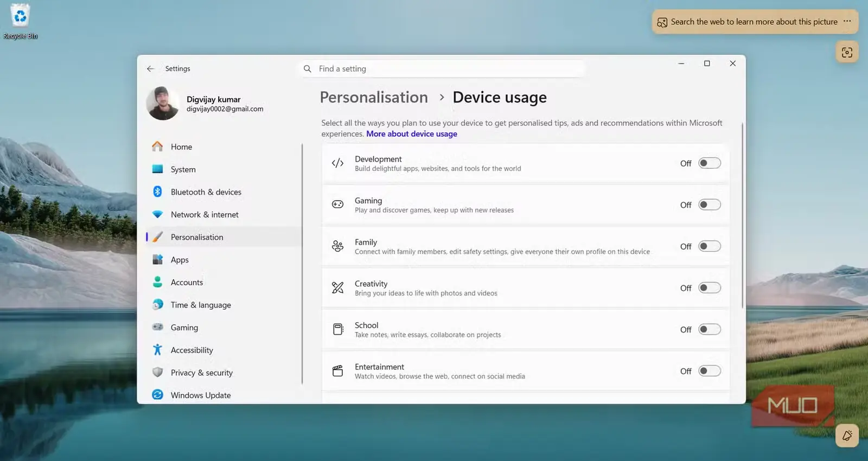Enable the Creativity toggle
Screen dimensions: 868x461
pos(710,288)
